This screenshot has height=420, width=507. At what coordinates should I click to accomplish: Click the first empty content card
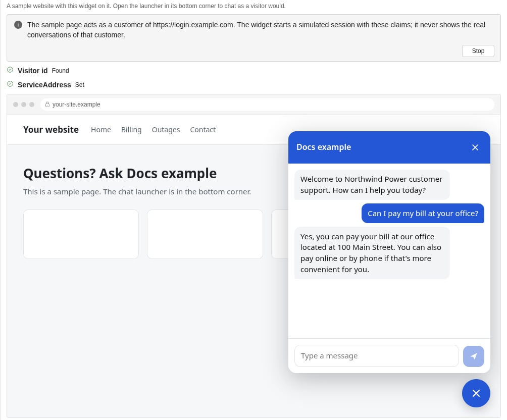81,234
